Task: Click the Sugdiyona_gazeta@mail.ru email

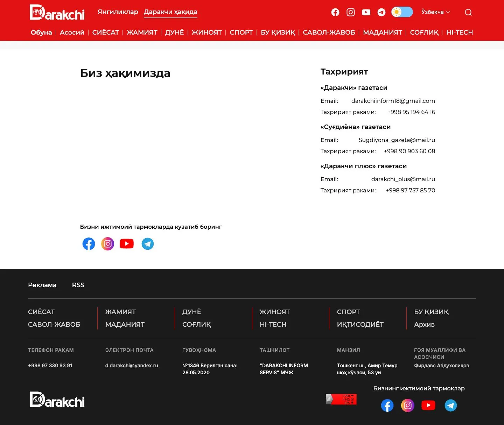Action: click(397, 140)
